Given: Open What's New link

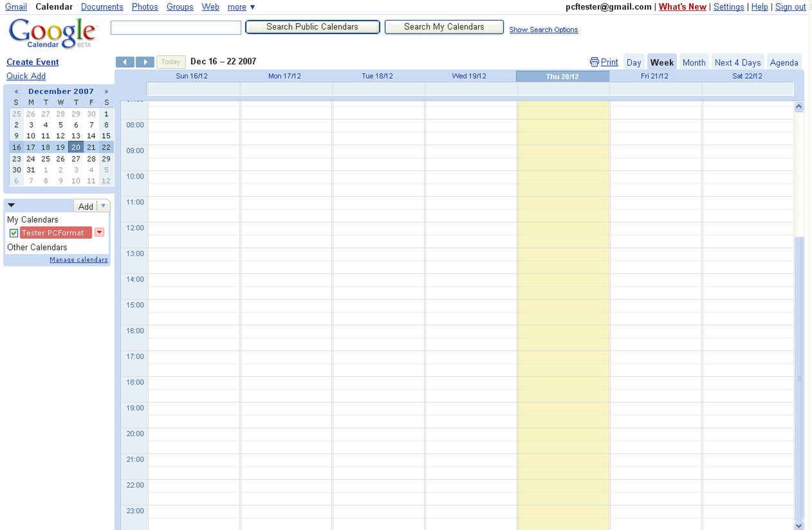Looking at the screenshot, I should 682,7.
